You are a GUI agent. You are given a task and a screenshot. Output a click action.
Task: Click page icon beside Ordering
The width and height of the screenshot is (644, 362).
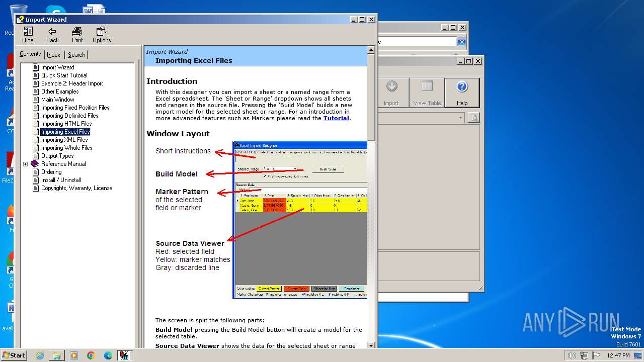pos(36,172)
